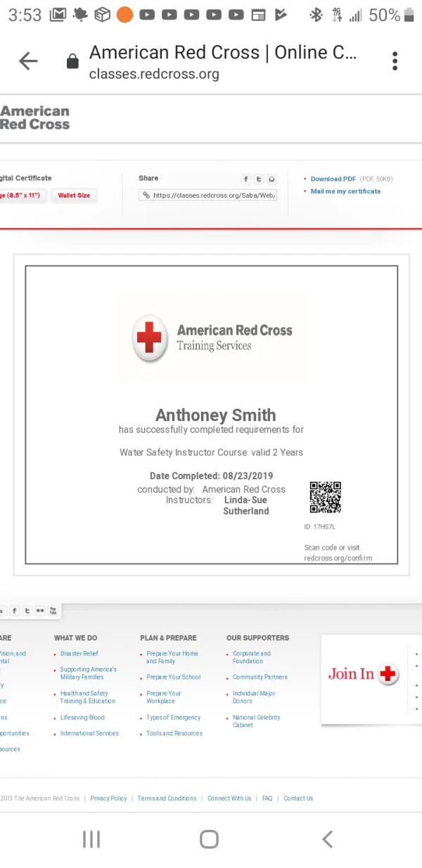Click the link icon beside share URL
Viewport: 422px width, 868px height.
146,195
